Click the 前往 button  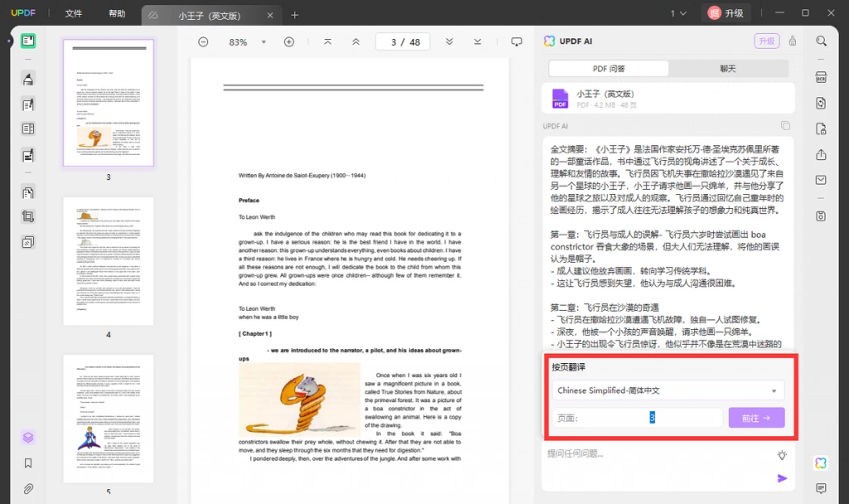click(756, 418)
